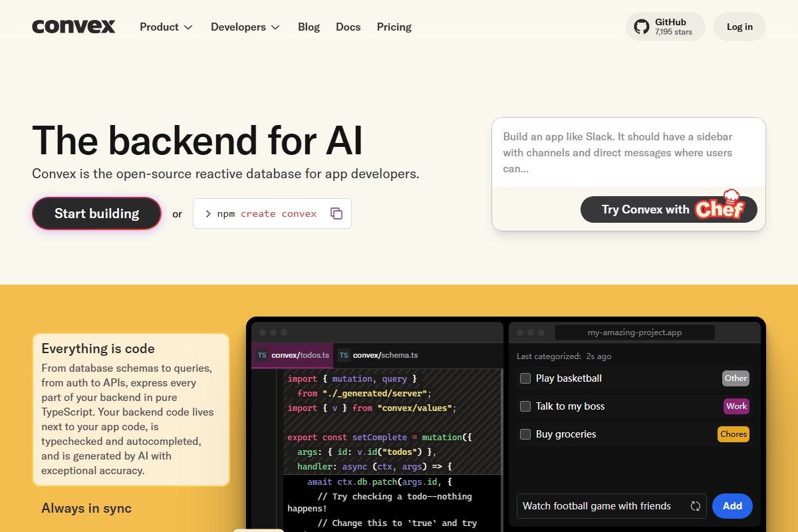Viewport: 798px width, 532px height.
Task: Click the terminal prompt arrow icon
Action: [x=208, y=213]
